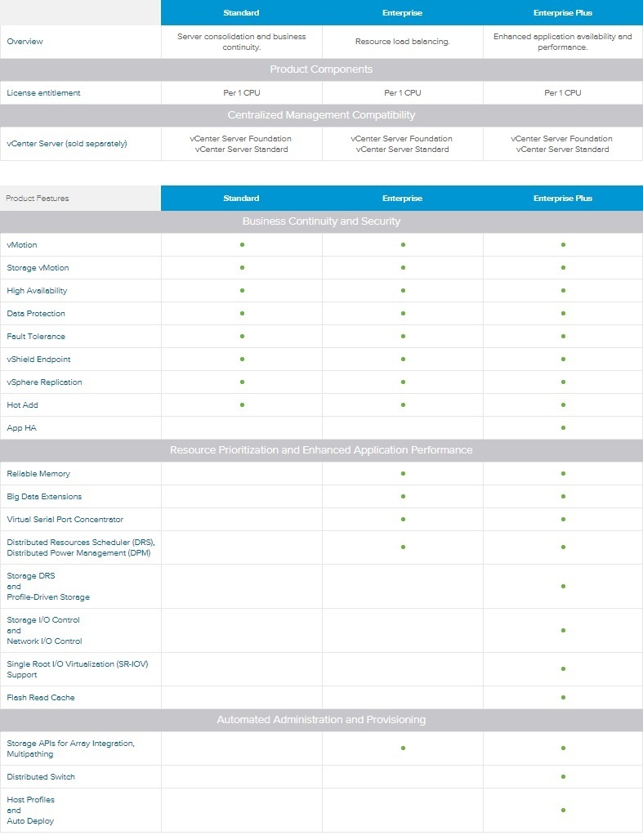Viewport: 643px width, 840px height.
Task: Click the Reliable Memory dot under Enterprise
Action: pos(403,474)
